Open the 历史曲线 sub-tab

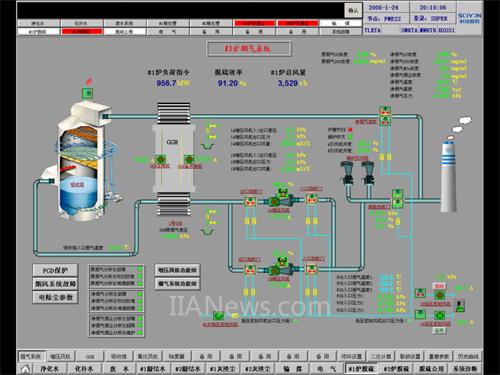click(468, 356)
